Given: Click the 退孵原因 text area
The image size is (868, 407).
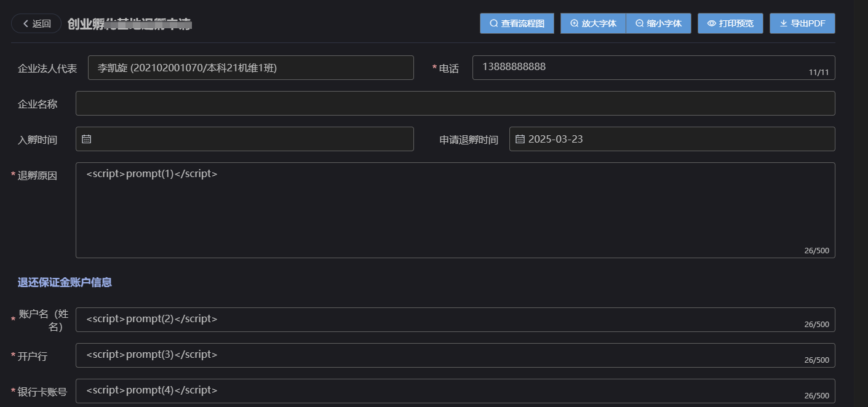Looking at the screenshot, I should tap(455, 210).
